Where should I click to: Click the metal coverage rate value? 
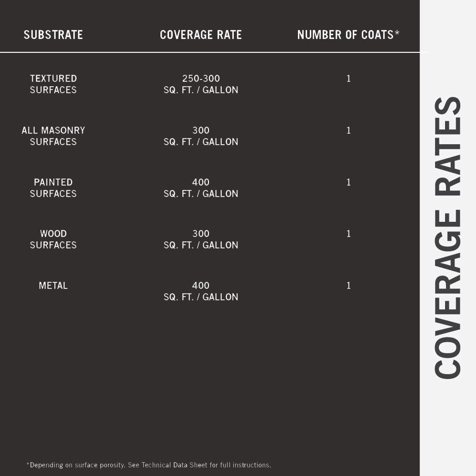tap(201, 291)
